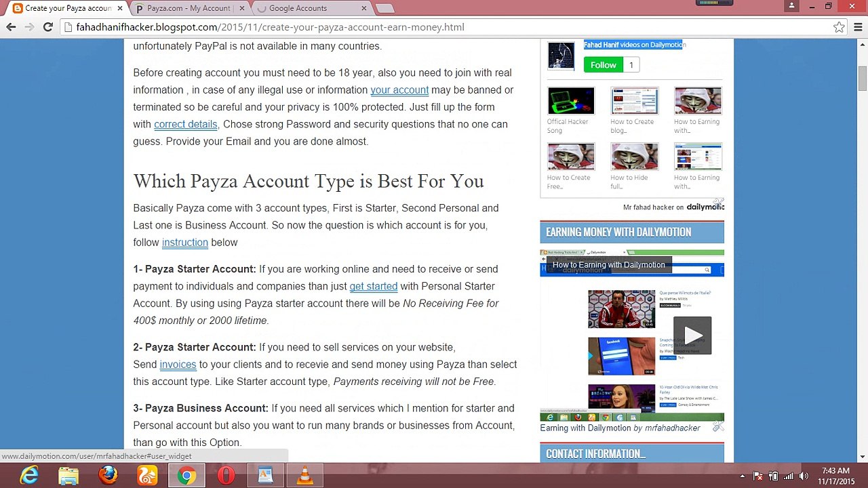The height and width of the screenshot is (488, 868).
Task: Go back using the browser back arrow
Action: coord(11,27)
